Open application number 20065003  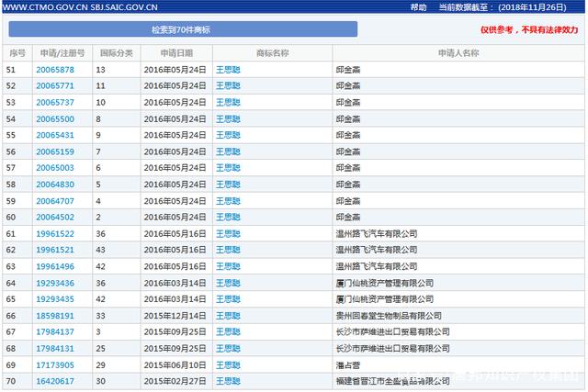(55, 168)
